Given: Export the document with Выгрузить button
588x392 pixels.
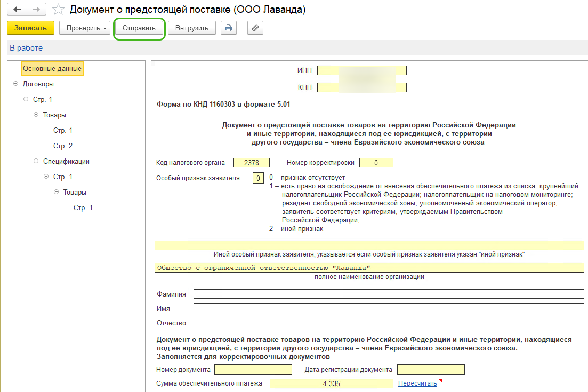Looking at the screenshot, I should coord(191,28).
